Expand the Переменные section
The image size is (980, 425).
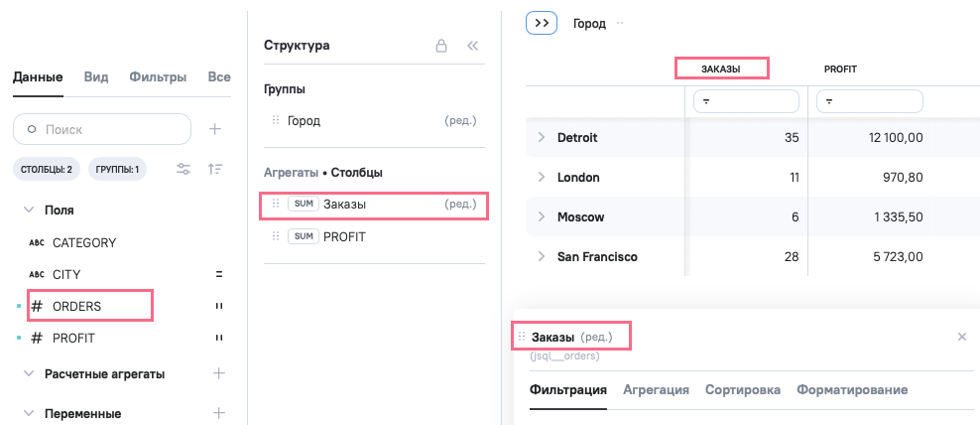(28, 414)
